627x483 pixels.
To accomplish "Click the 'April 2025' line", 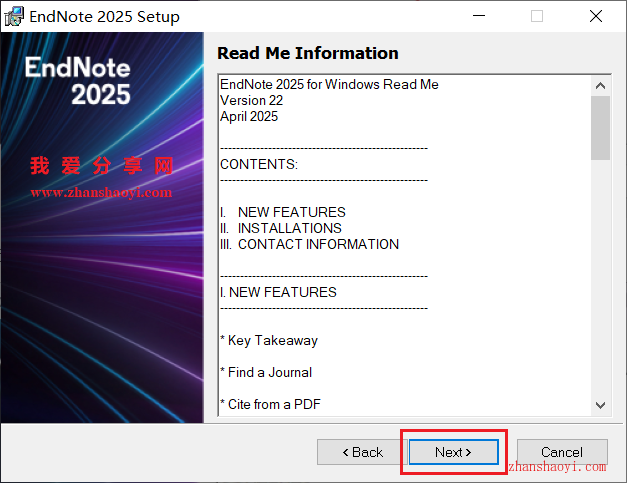I will (x=249, y=116).
